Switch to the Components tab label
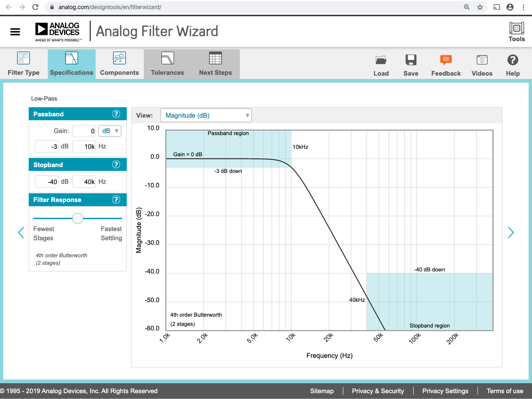The height and width of the screenshot is (399, 532). click(x=119, y=73)
